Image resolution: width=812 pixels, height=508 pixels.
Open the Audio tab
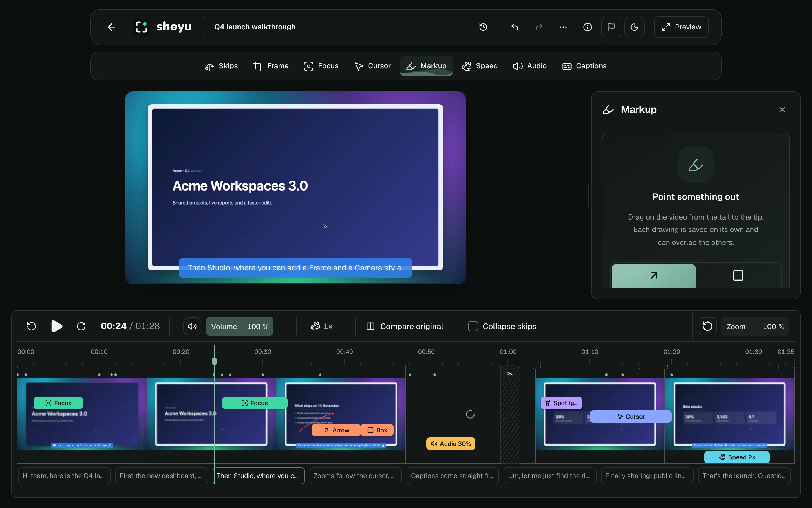pos(530,66)
